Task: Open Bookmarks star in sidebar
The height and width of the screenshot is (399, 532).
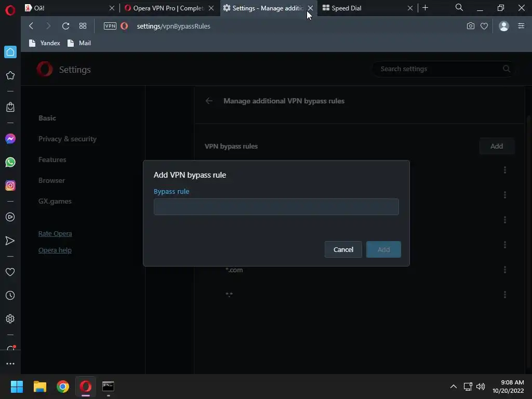Action: 10,75
